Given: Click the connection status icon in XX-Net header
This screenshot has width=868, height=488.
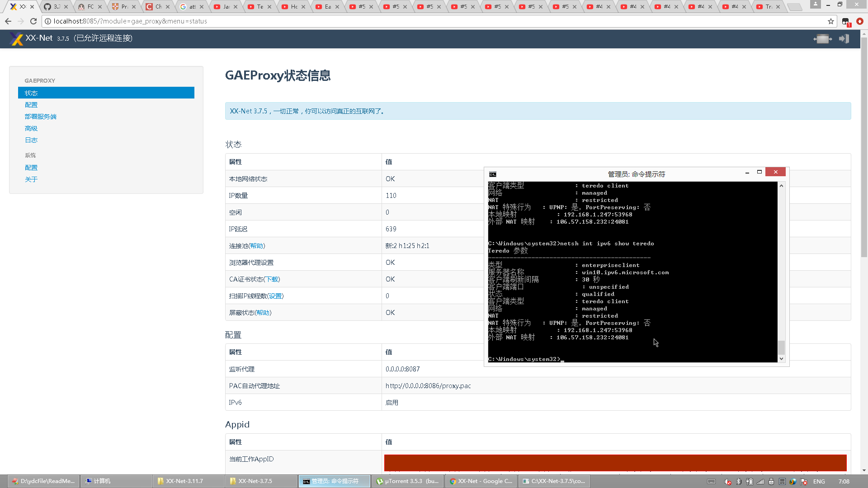Looking at the screenshot, I should coord(822,39).
